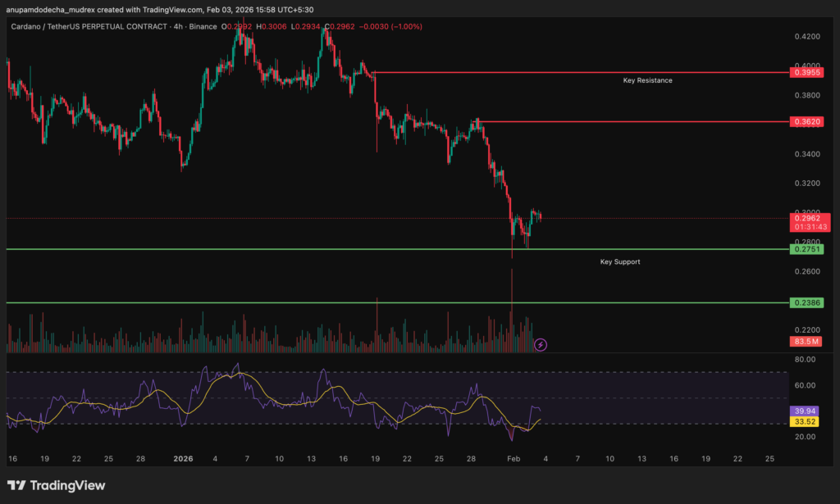Click the green 0.2751 support price label
Image resolution: width=840 pixels, height=504 pixels.
pos(807,248)
